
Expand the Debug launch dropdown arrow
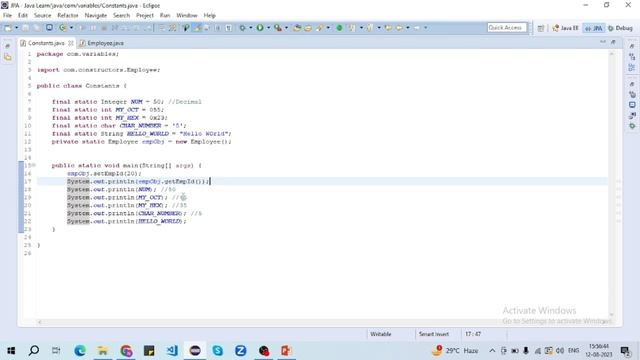(x=250, y=28)
